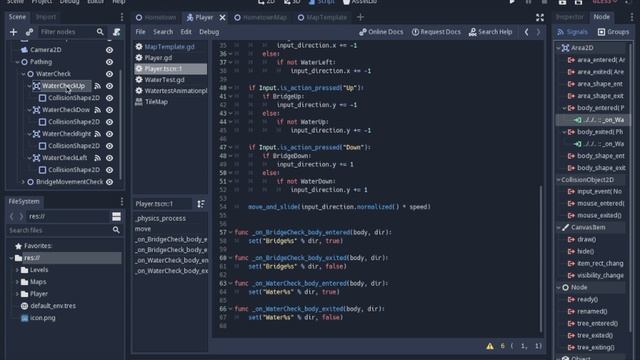Show the Groups panel
This screenshot has width=640, height=360.
(x=613, y=32)
